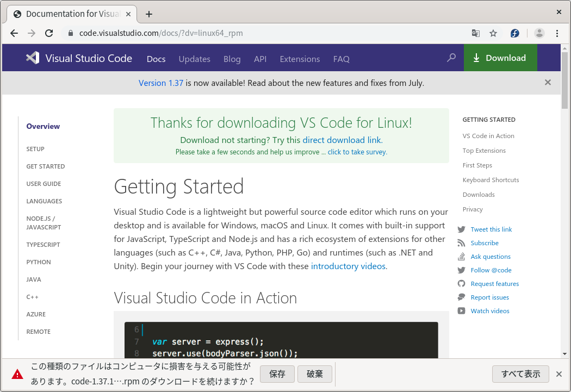Open the FAQ nav item

341,59
